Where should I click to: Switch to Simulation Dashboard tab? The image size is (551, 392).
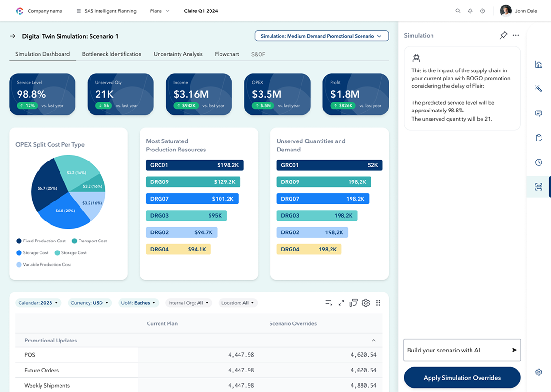pos(42,54)
